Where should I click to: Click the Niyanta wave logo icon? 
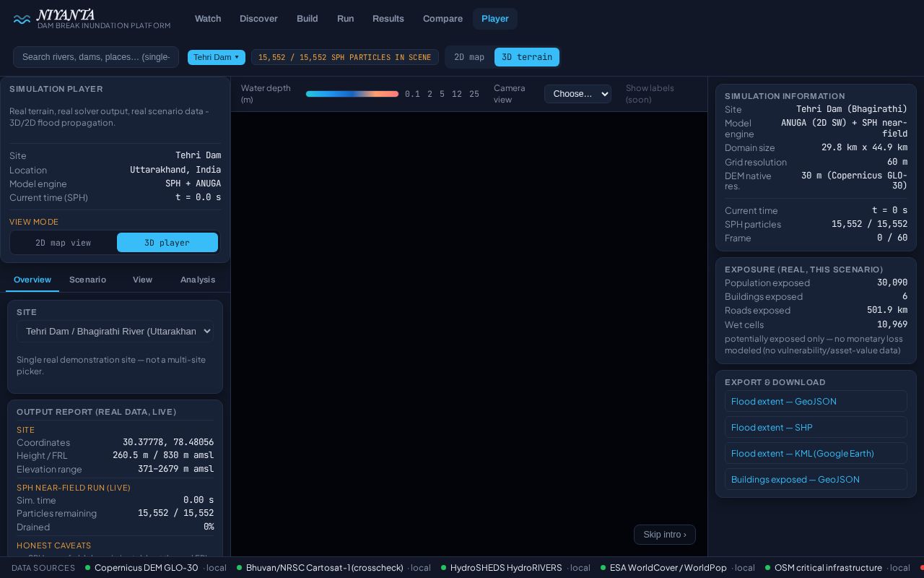[x=22, y=20]
